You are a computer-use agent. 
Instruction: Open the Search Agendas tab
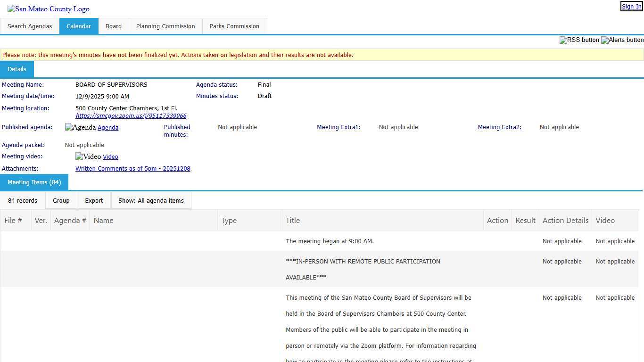(30, 26)
